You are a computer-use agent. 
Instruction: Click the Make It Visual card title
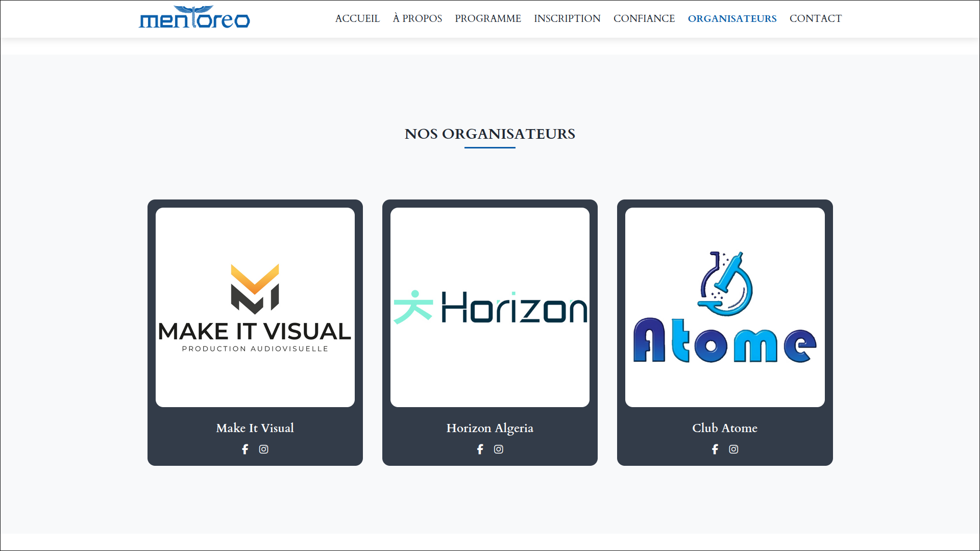[255, 428]
